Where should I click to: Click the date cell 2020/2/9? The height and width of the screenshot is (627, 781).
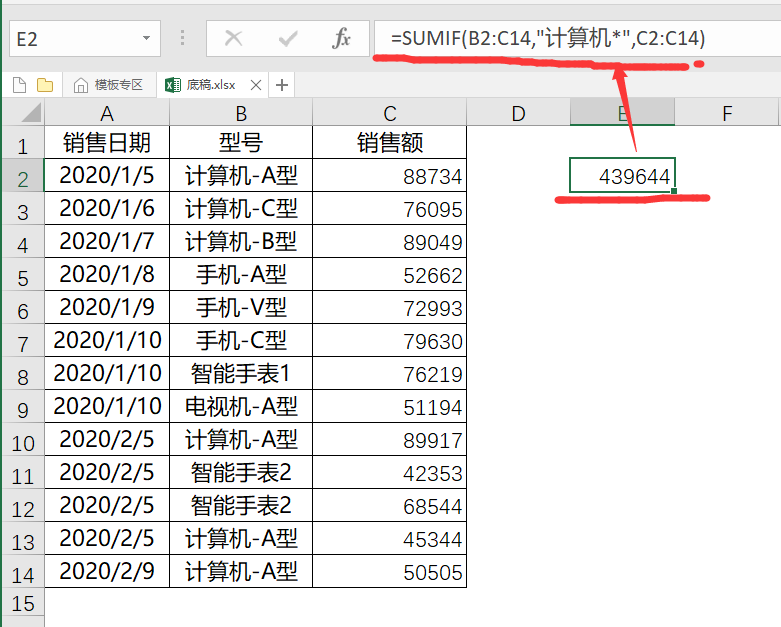pyautogui.click(x=107, y=571)
